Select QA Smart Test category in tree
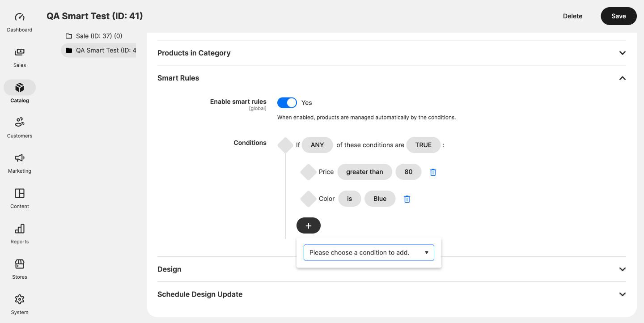This screenshot has height=323, width=644. pos(106,50)
